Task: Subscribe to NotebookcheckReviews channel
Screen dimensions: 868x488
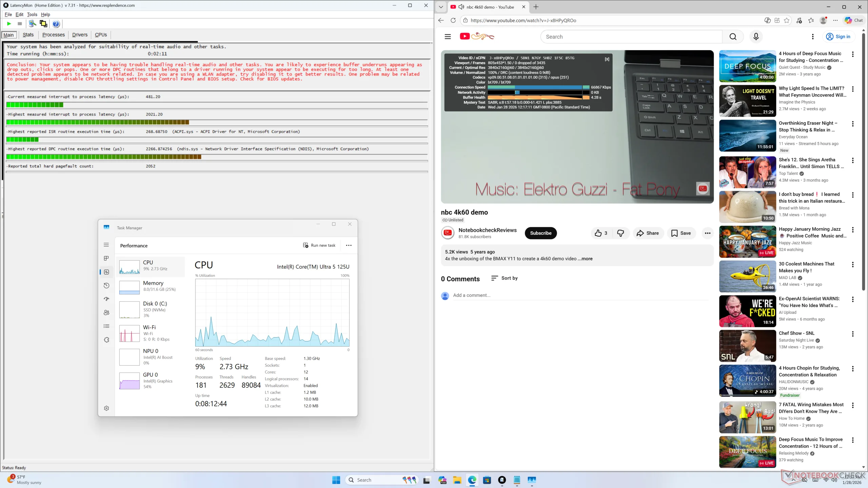Action: 540,233
